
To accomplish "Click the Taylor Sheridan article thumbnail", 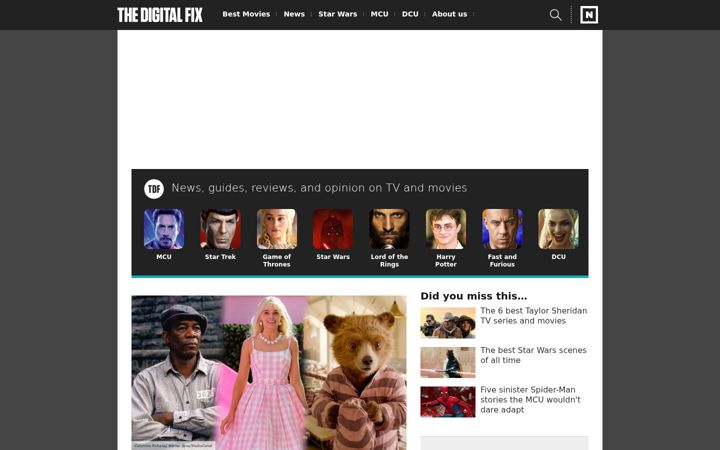I will 448,323.
